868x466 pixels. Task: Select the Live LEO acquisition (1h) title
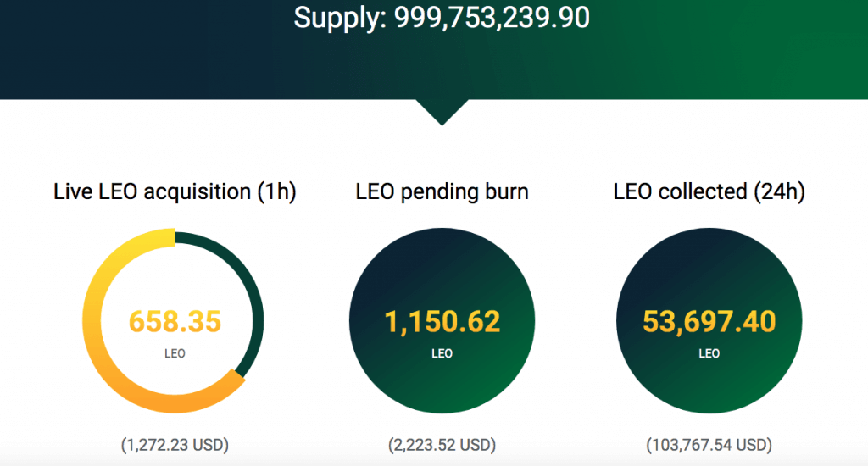(x=175, y=192)
